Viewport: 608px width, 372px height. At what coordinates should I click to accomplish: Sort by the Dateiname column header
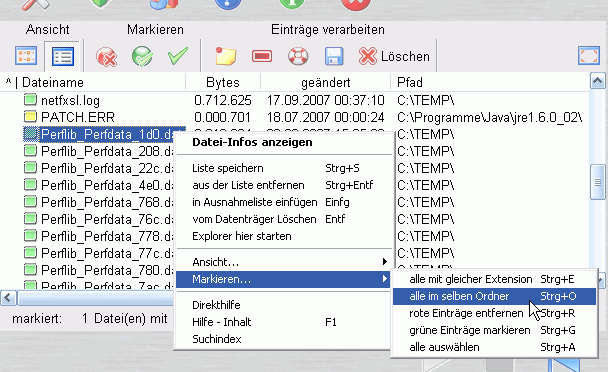tap(53, 82)
